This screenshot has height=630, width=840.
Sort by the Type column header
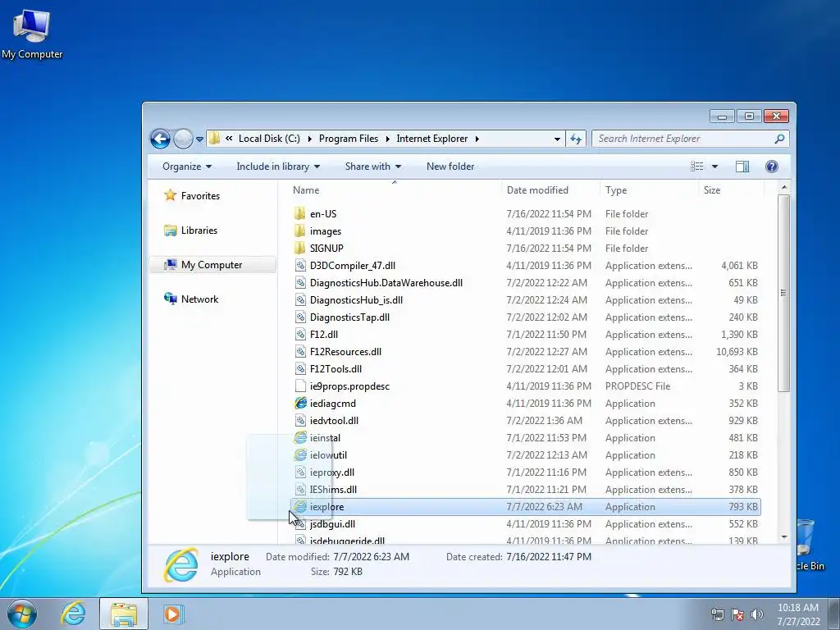click(616, 190)
